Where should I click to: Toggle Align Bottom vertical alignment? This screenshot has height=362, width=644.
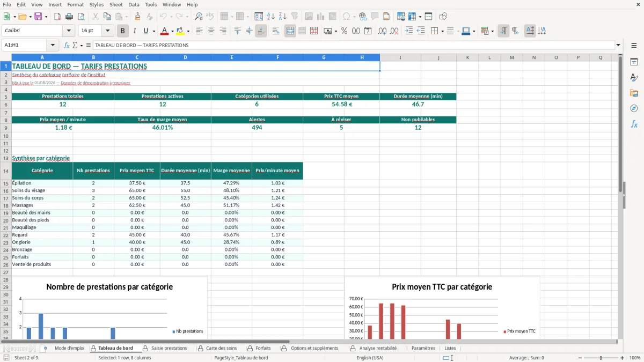pyautogui.click(x=261, y=31)
